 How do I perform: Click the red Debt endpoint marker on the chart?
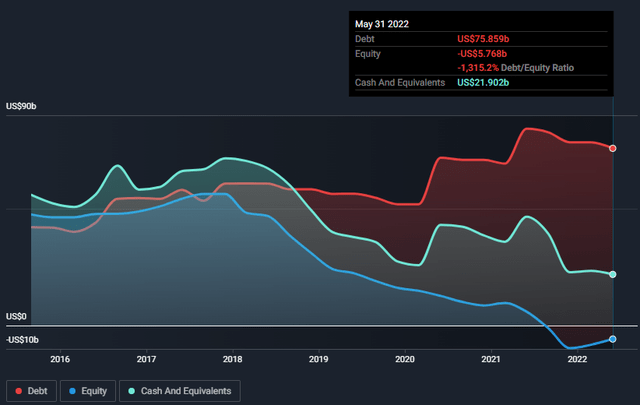coord(612,148)
